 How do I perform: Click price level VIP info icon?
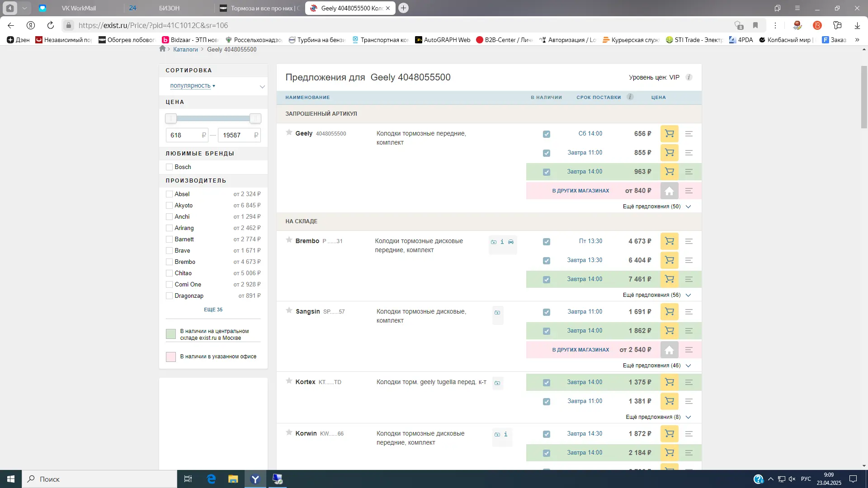[689, 77]
